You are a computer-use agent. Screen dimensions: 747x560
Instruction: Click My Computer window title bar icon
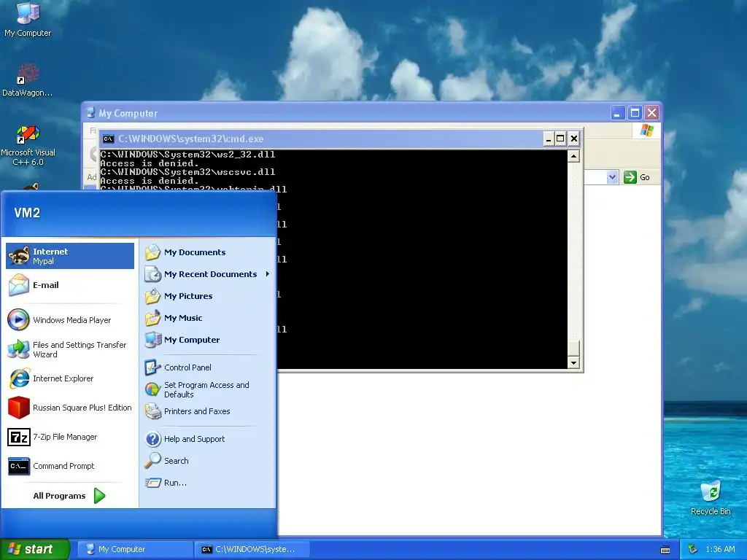click(90, 113)
